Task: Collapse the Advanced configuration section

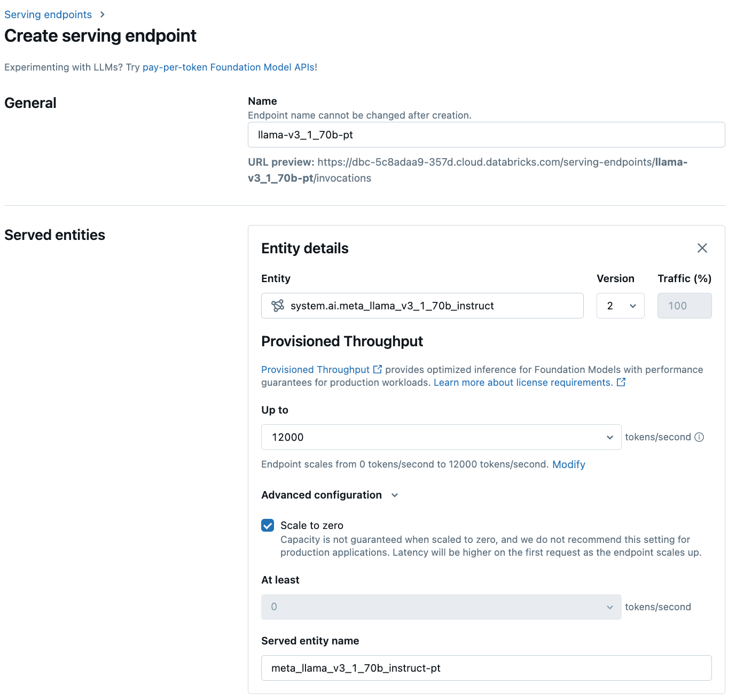Action: (x=395, y=495)
